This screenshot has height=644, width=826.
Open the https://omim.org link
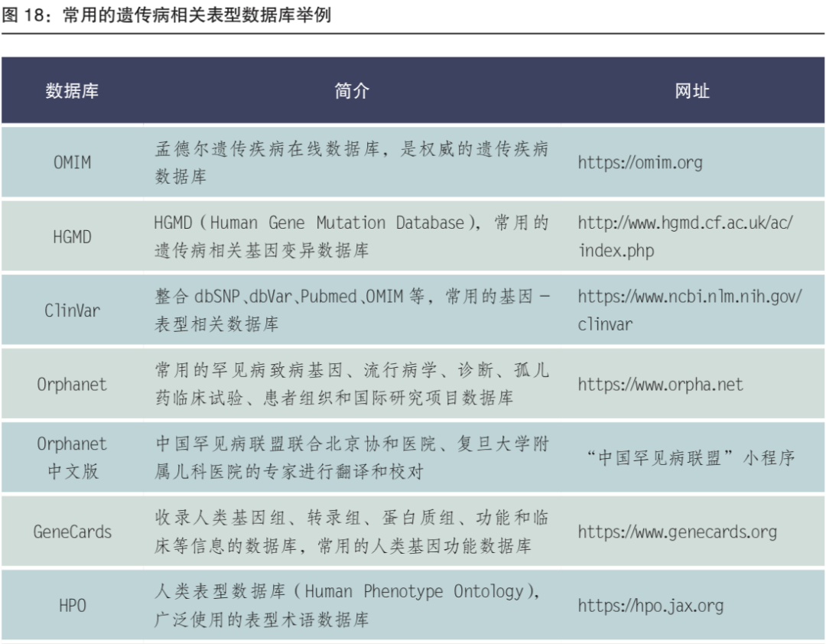click(639, 163)
